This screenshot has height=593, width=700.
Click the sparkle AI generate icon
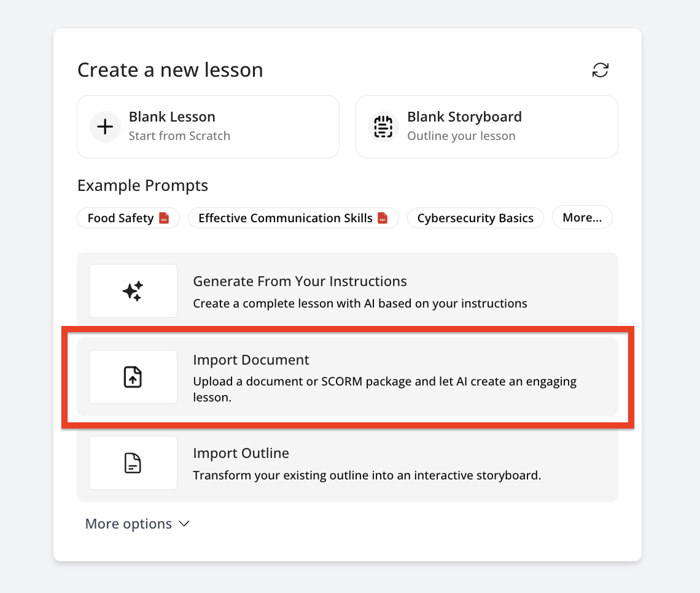pyautogui.click(x=133, y=291)
